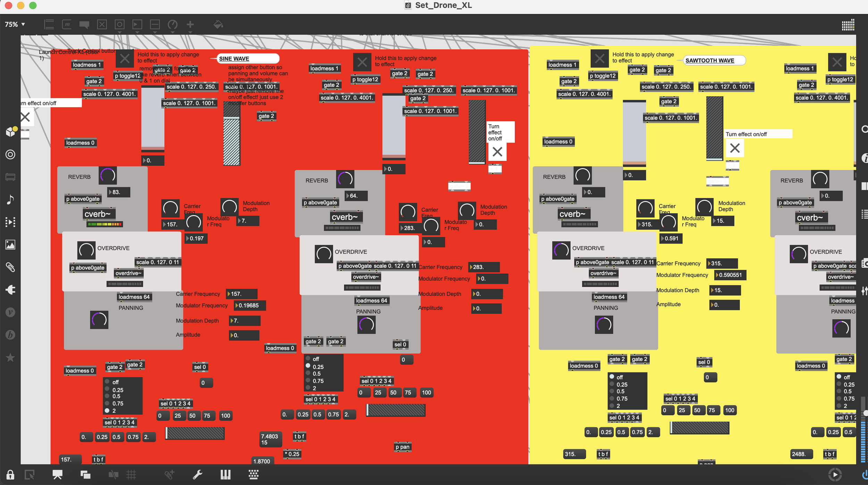Viewport: 868px width, 485px height.
Task: Click the grid palette icon at top right
Action: click(848, 25)
